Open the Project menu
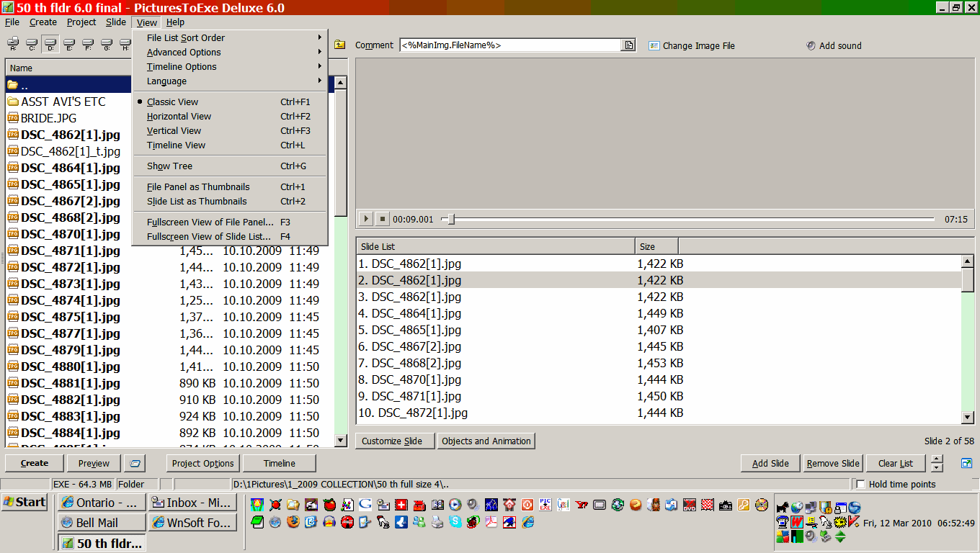Screen dimensions: 980x553 pyautogui.click(x=81, y=22)
